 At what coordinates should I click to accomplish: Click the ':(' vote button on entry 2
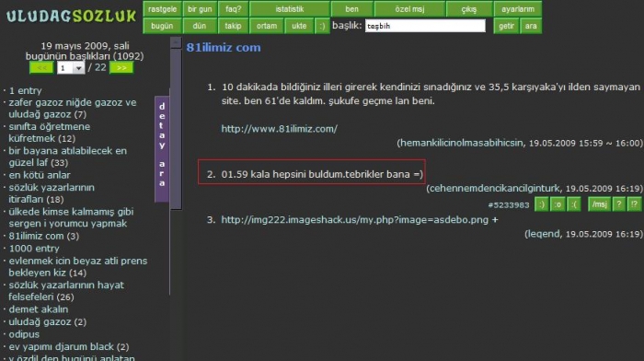click(x=573, y=204)
